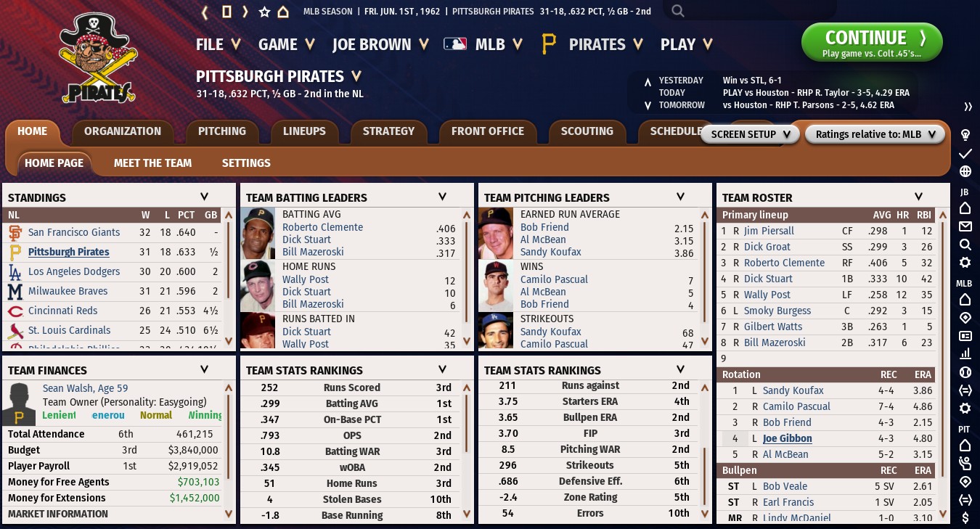This screenshot has height=529, width=980.
Task: Expand the Standings panel dropdown arrow
Action: point(204,197)
